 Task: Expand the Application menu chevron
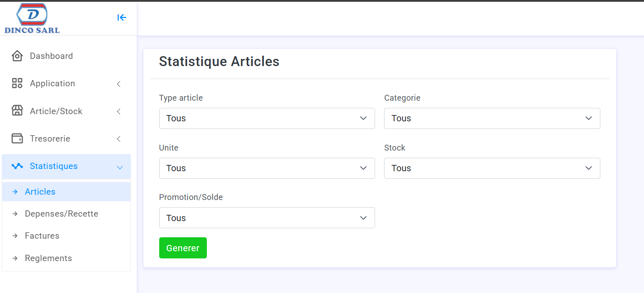point(118,84)
